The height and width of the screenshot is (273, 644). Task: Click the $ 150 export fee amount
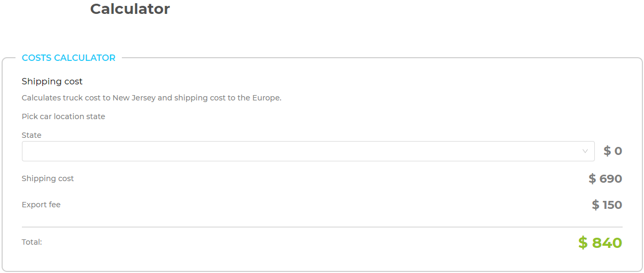[607, 205]
